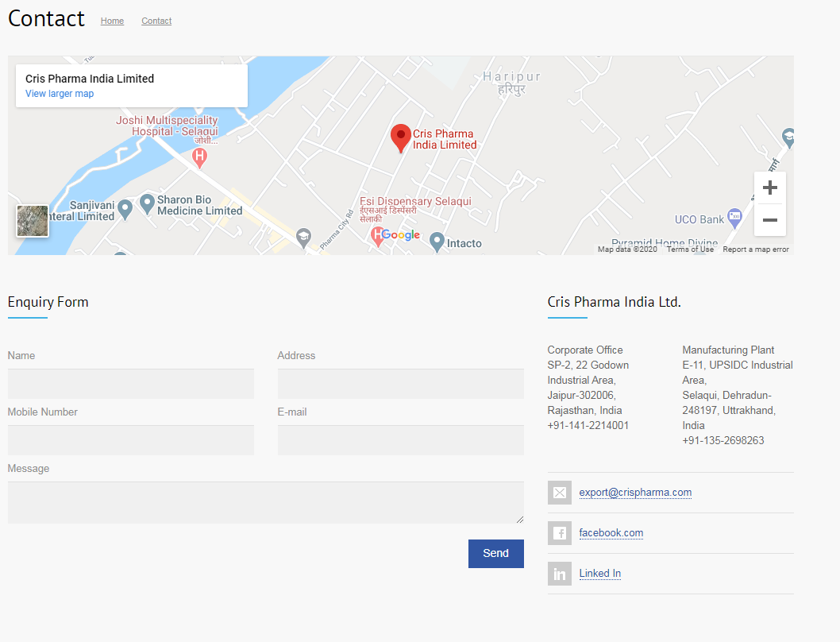Click Joshi Multispeciality Hospital marker icon
Viewport: 840px width, 642px height.
tap(200, 157)
